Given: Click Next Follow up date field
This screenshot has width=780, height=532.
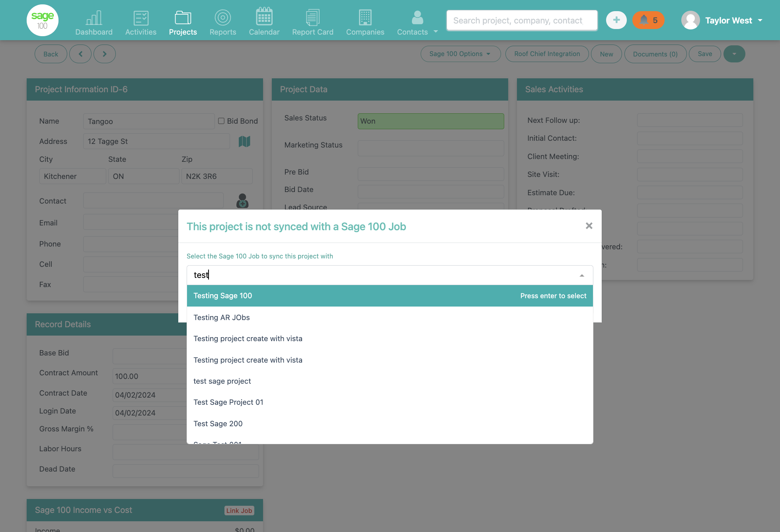Looking at the screenshot, I should click(x=690, y=120).
